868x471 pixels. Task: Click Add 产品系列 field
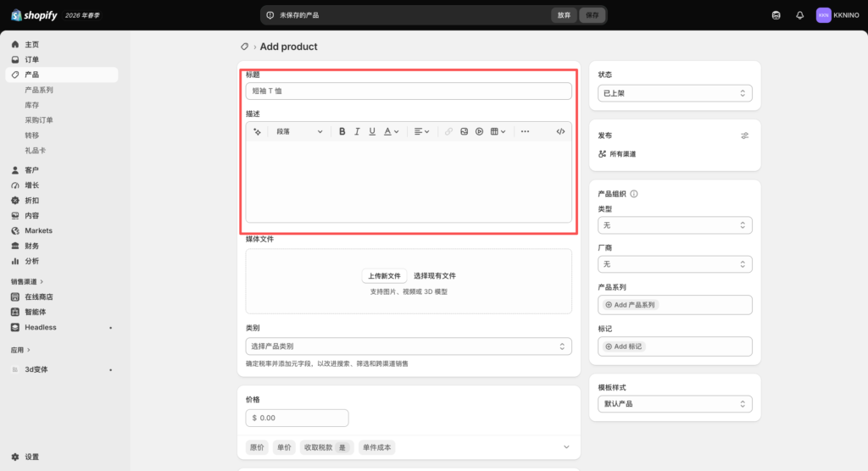coord(675,305)
